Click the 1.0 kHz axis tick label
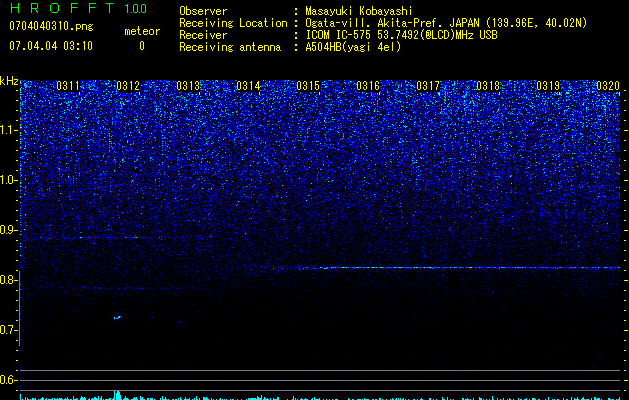 tap(8, 180)
